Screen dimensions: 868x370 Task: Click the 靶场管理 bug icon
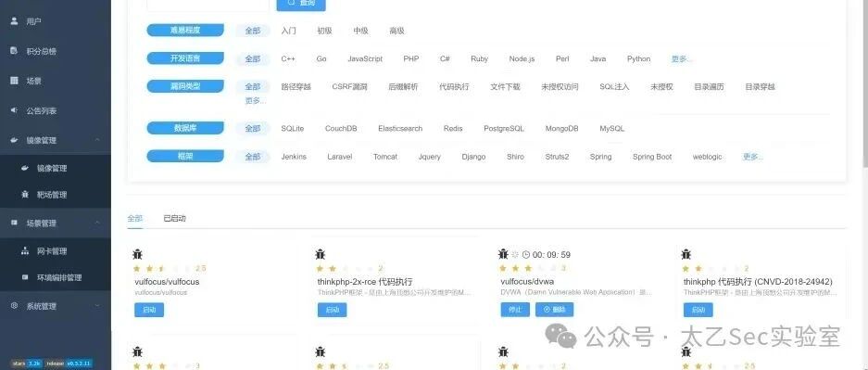coord(25,195)
